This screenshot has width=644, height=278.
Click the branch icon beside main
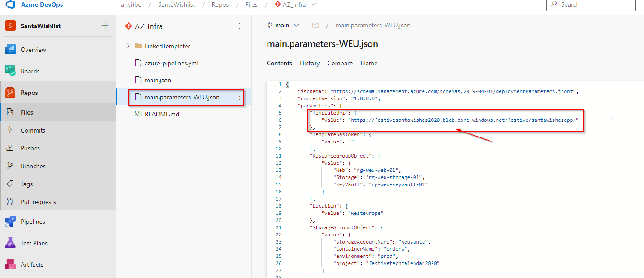point(270,25)
